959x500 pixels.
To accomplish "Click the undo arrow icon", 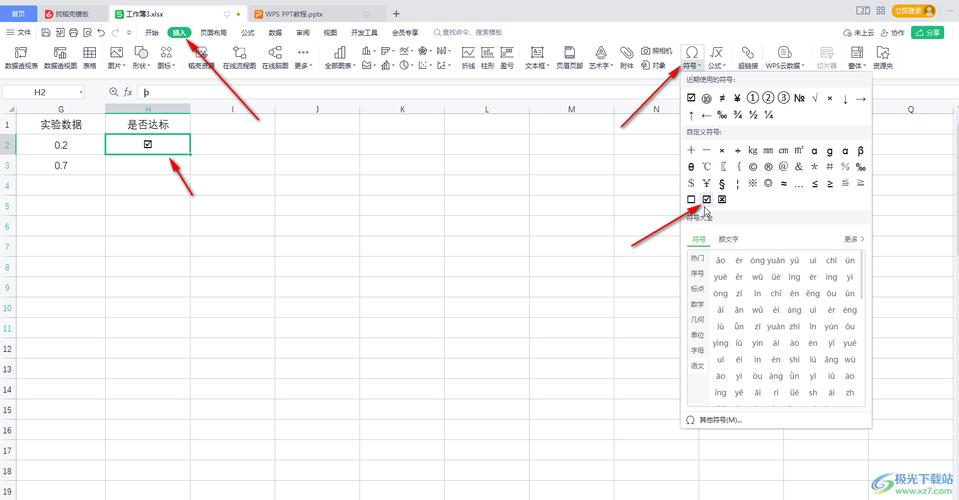I will tap(101, 32).
